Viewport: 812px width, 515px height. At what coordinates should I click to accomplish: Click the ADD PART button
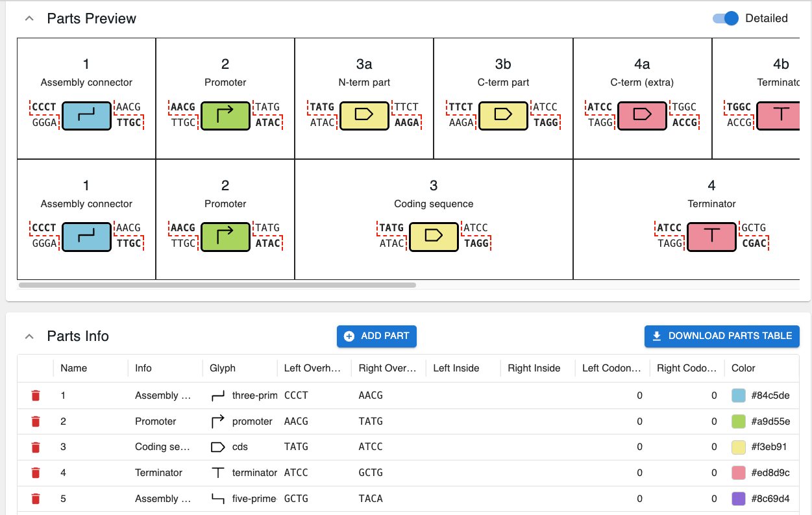[376, 336]
